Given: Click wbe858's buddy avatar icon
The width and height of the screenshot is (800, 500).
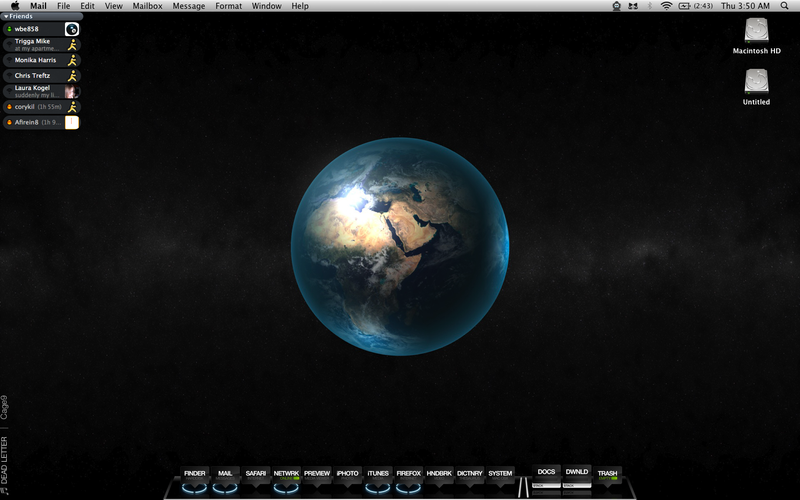Looking at the screenshot, I should click(x=72, y=29).
